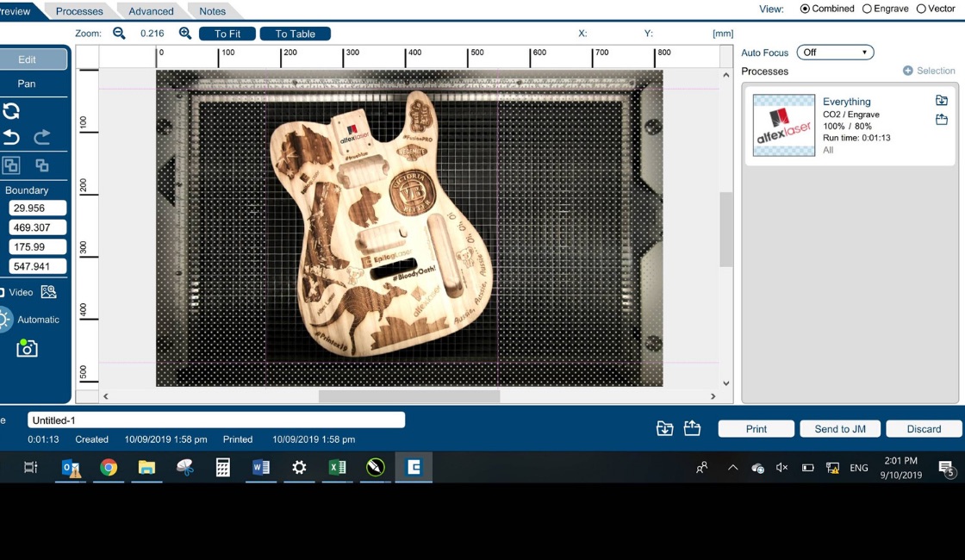The width and height of the screenshot is (965, 560).
Task: Click the bottom bar import folder icon
Action: click(664, 428)
